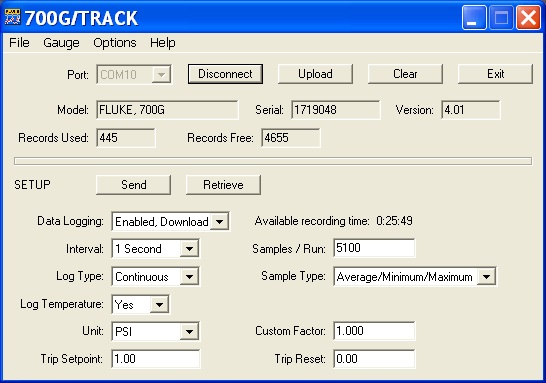Click the Disconnect button

tap(225, 74)
